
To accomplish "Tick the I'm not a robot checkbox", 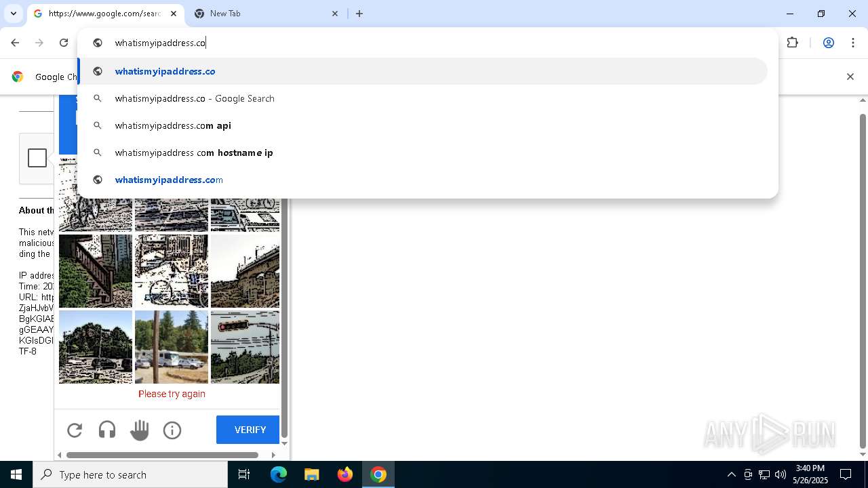I will click(37, 158).
